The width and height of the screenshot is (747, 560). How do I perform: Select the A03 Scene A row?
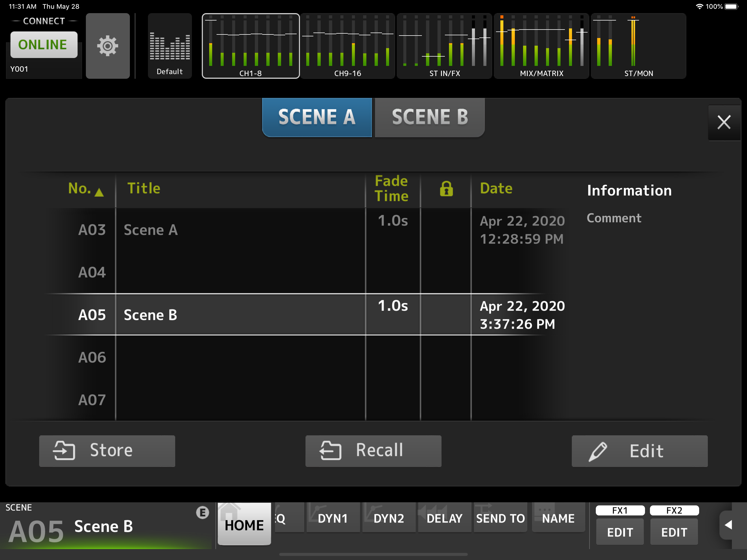pyautogui.click(x=237, y=230)
